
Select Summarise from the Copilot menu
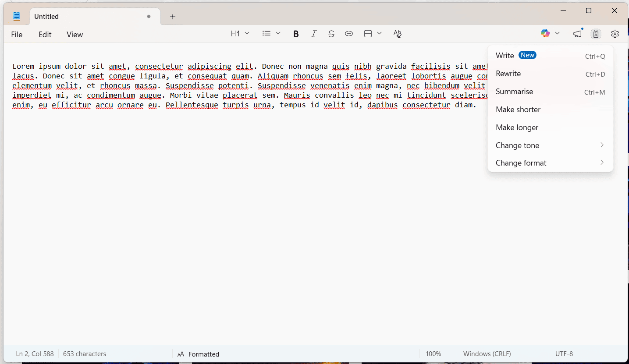[514, 91]
